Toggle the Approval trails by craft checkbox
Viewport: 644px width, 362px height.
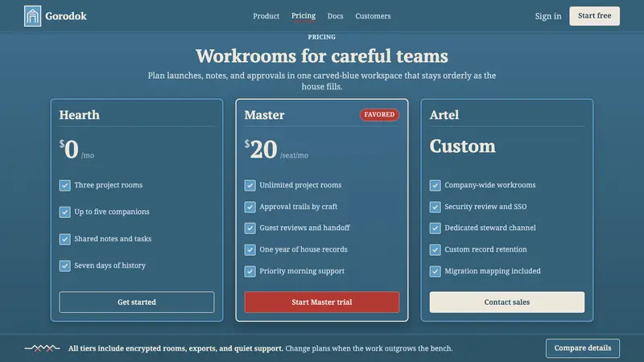pos(250,207)
